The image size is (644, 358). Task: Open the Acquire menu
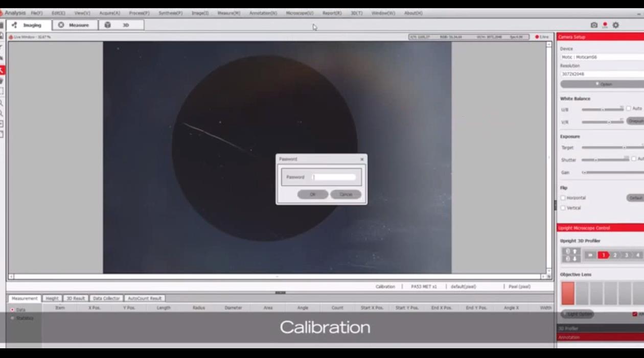pos(109,13)
